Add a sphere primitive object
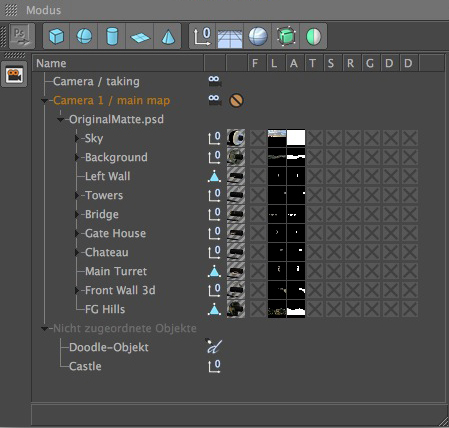Image resolution: width=449 pixels, height=428 pixels. 84,36
